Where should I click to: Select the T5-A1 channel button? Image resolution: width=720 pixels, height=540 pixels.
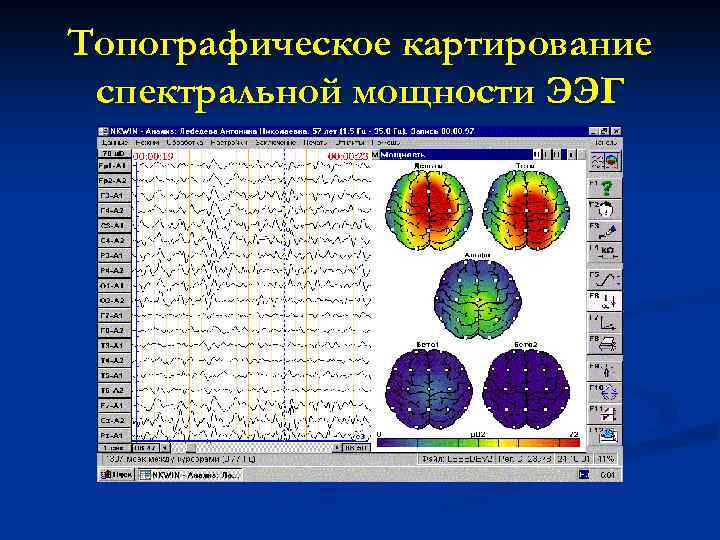coord(114,376)
